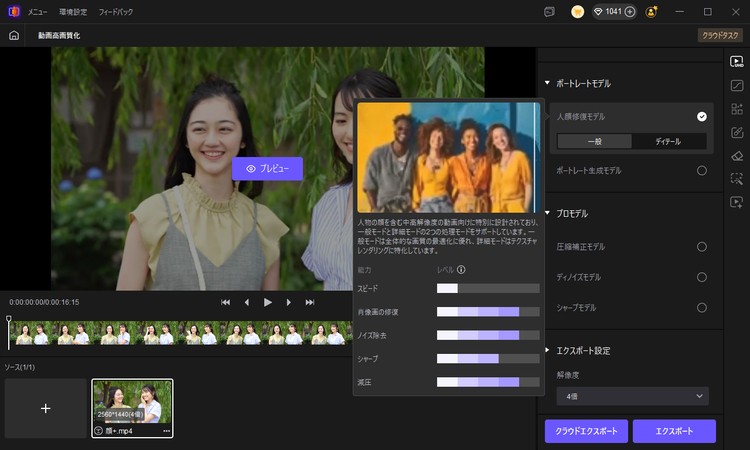This screenshot has height=450, width=750.
Task: Click the level info icon in tooltip
Action: (461, 269)
